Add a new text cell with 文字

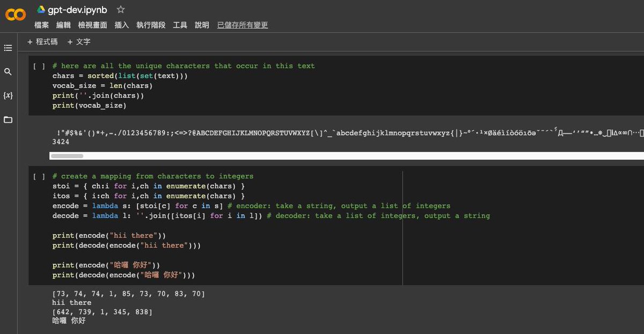[x=79, y=41]
